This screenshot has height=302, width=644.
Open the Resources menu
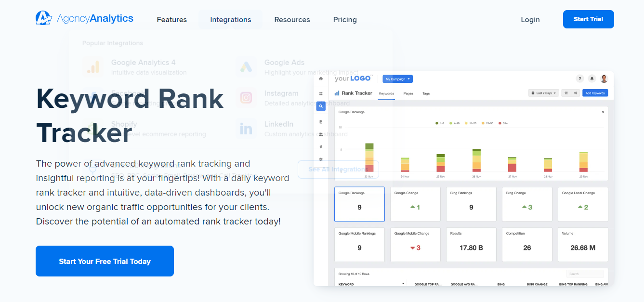[292, 20]
